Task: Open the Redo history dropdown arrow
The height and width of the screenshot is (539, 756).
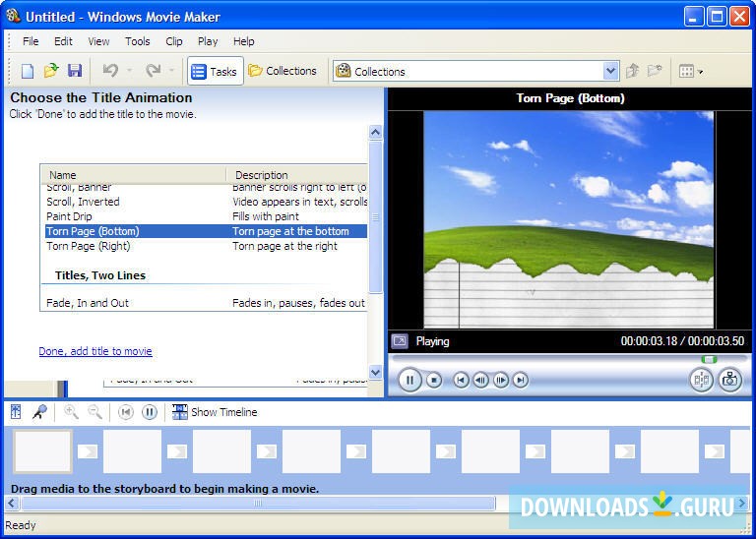Action: coord(171,71)
